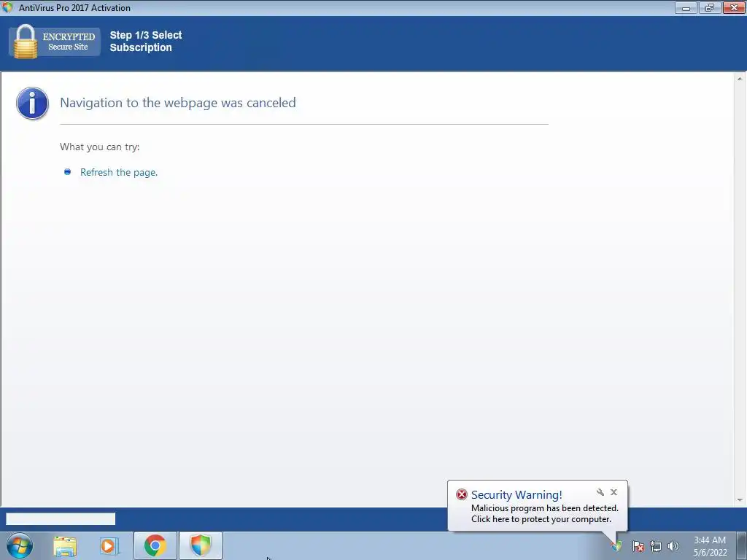The height and width of the screenshot is (560, 747).
Task: Click the Security Warning! balloon title
Action: (x=516, y=495)
